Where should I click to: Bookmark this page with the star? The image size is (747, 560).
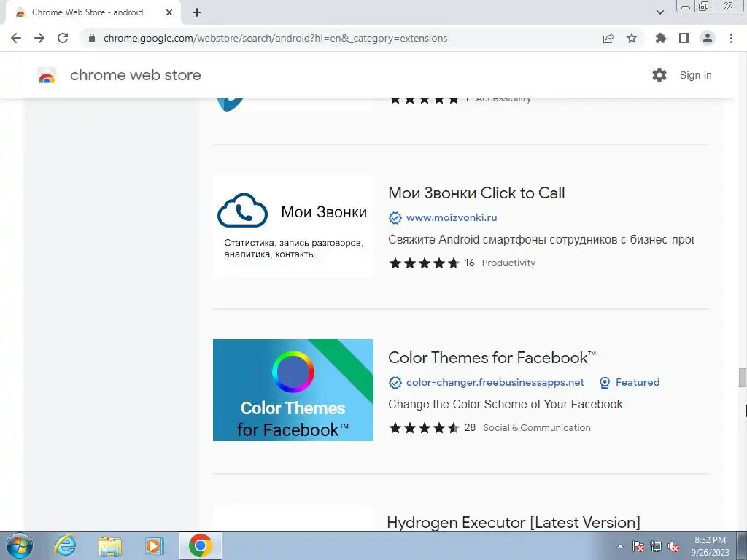[x=632, y=38]
